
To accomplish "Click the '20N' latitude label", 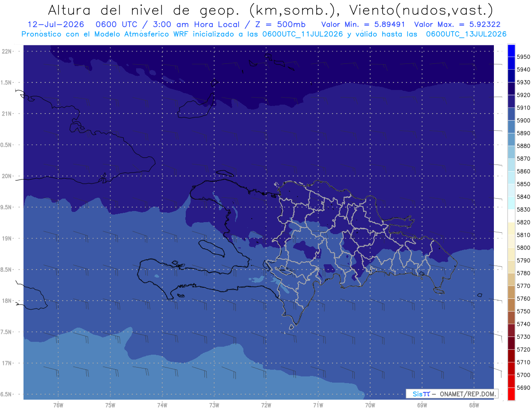I will [7, 176].
